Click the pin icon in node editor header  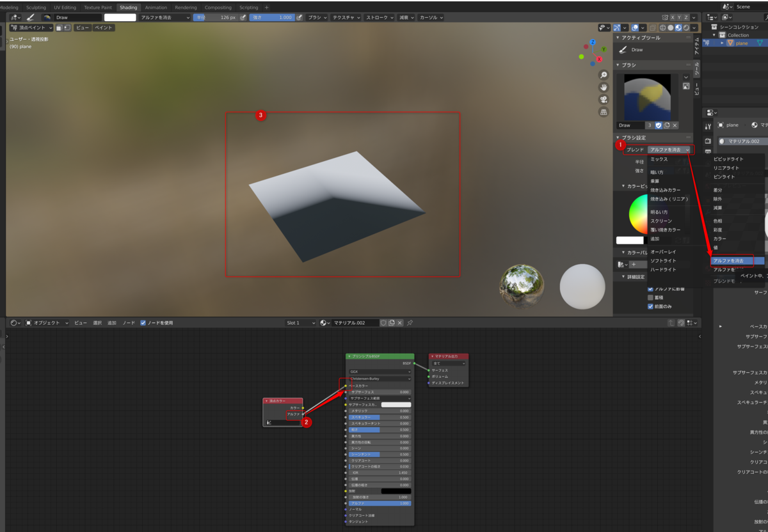click(x=410, y=323)
